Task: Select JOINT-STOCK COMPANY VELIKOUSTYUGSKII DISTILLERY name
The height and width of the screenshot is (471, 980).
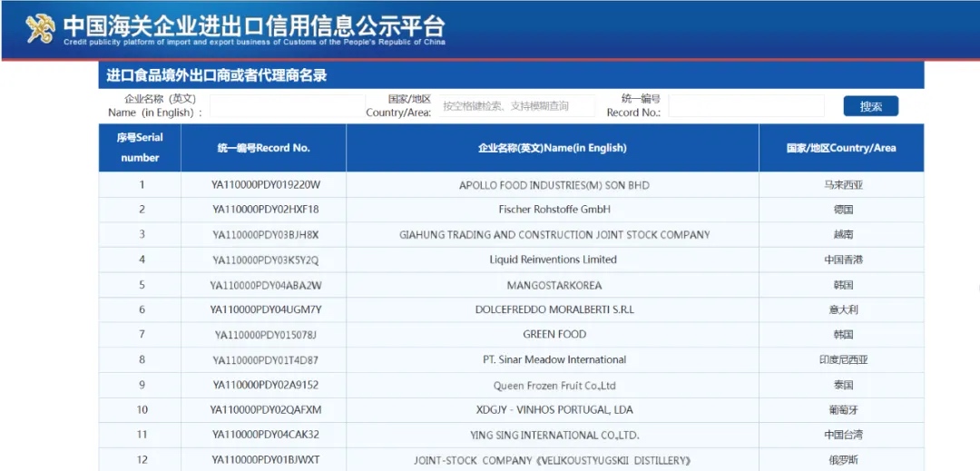Action: point(553,460)
